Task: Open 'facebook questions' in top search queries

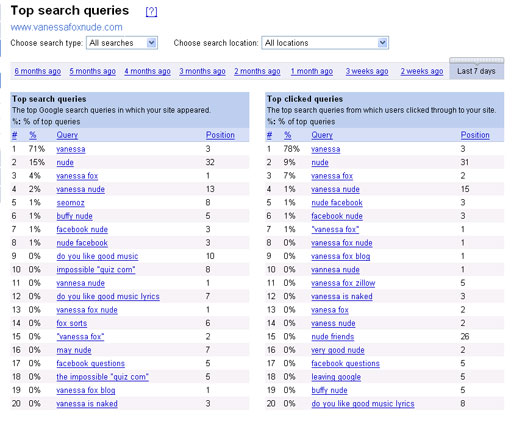Action: point(90,363)
